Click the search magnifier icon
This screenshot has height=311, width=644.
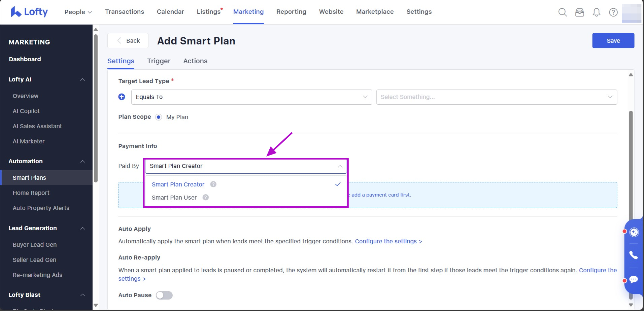[x=563, y=12]
